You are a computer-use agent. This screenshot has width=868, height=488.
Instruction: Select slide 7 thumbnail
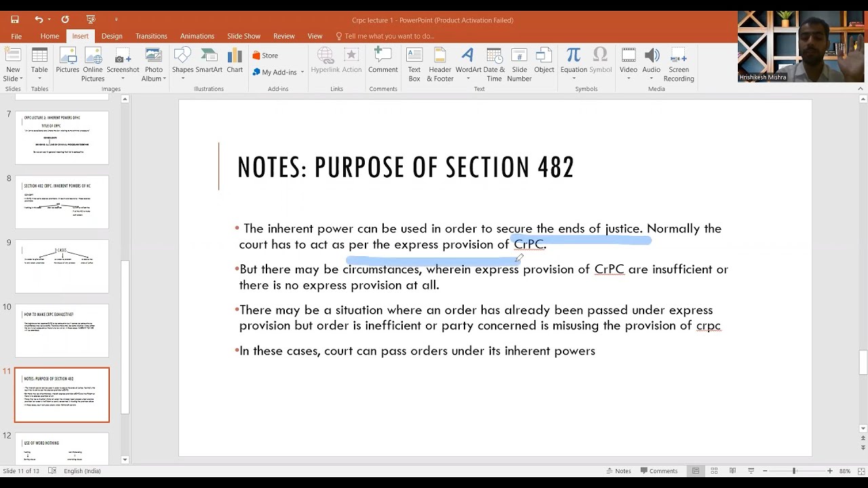[62, 138]
